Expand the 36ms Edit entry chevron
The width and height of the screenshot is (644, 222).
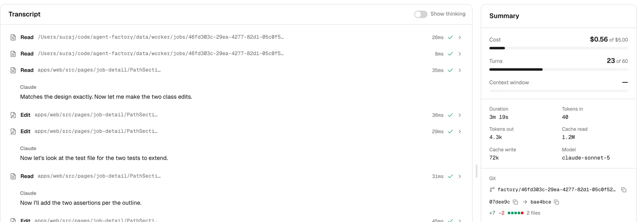click(x=460, y=115)
